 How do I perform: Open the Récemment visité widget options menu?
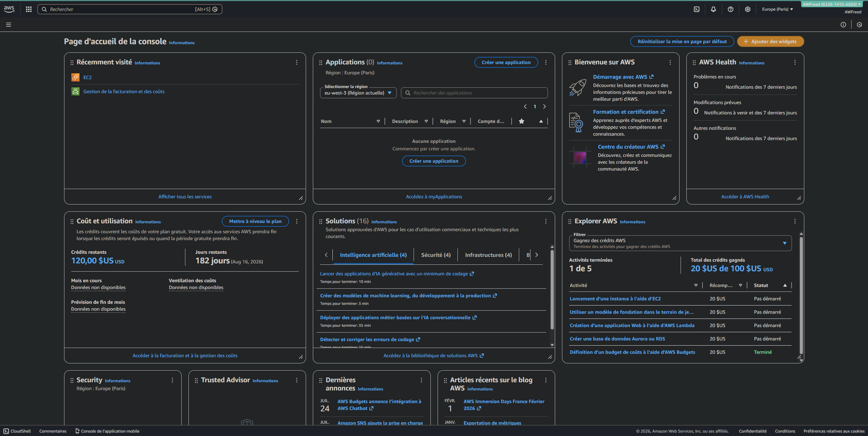tap(297, 62)
